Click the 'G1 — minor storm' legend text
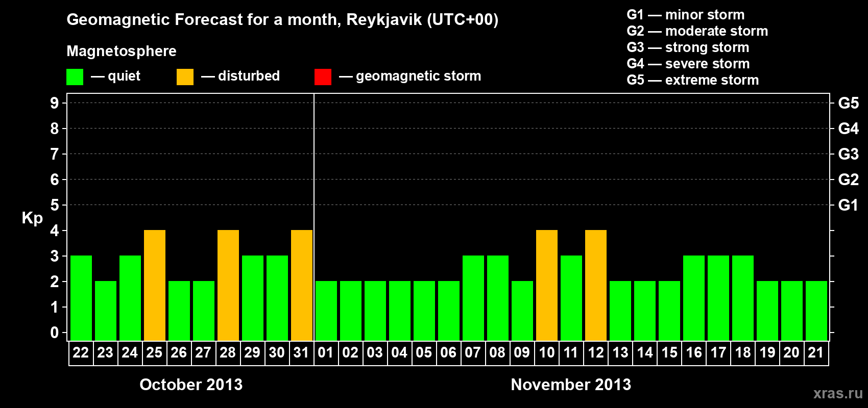 pyautogui.click(x=686, y=15)
